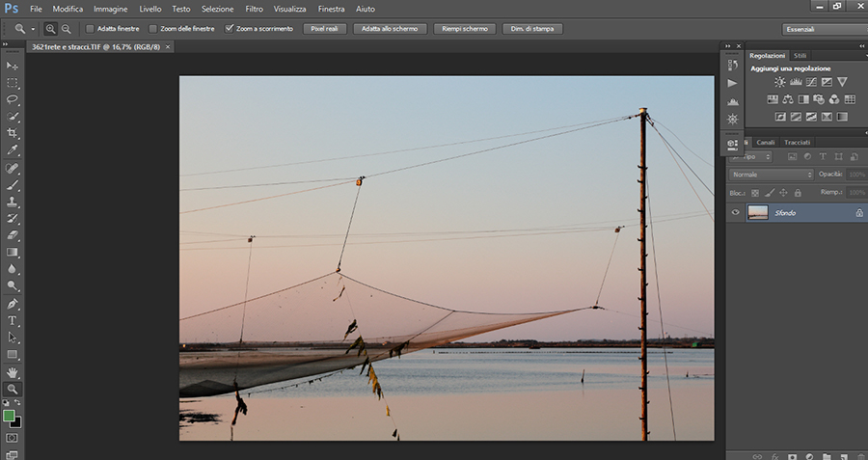Select the Eyedropper tool
The image size is (868, 460).
pyautogui.click(x=13, y=149)
